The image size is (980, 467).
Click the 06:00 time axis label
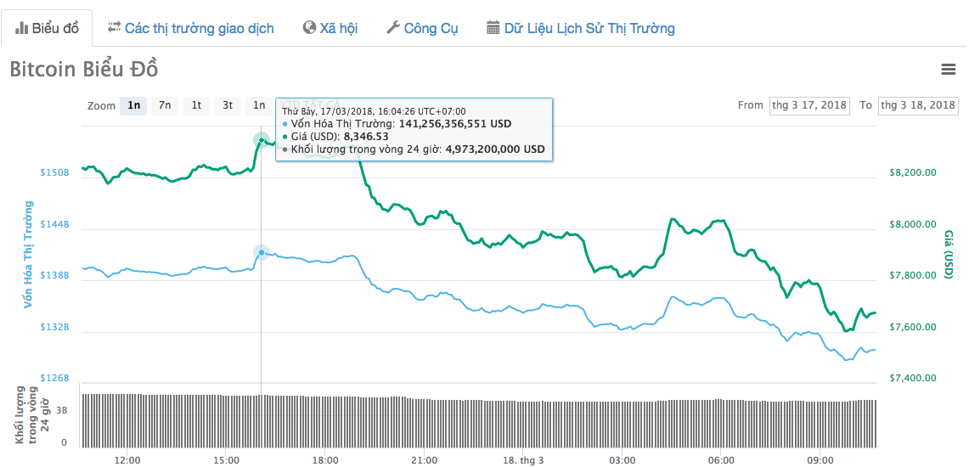click(x=721, y=459)
